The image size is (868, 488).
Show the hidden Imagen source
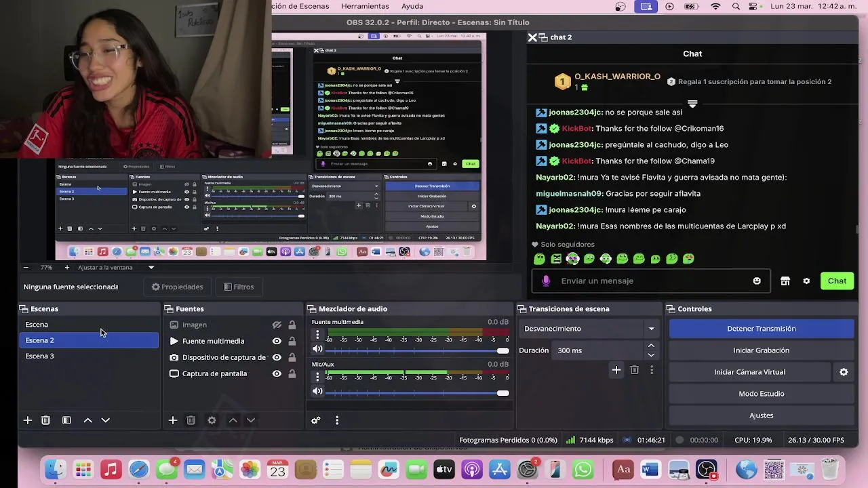coord(277,325)
